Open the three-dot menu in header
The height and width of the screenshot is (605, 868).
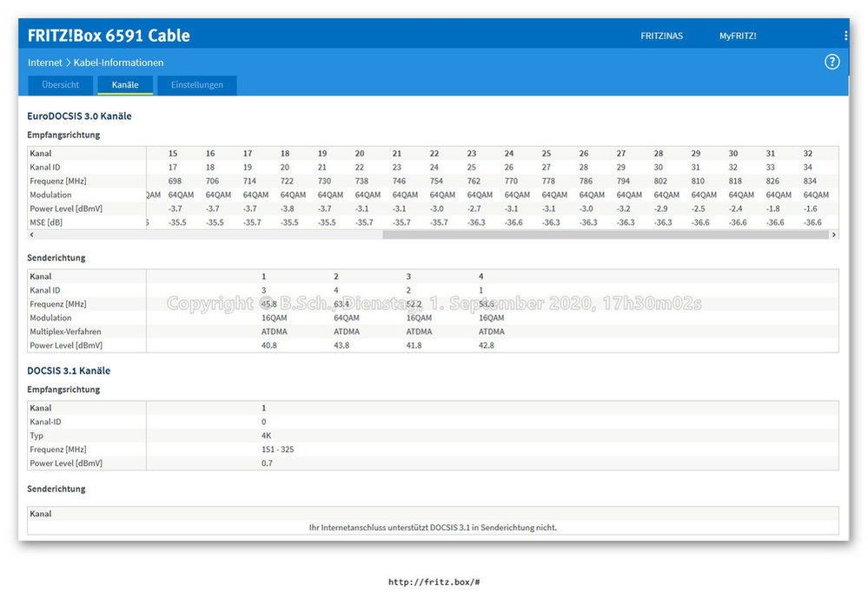[x=845, y=36]
